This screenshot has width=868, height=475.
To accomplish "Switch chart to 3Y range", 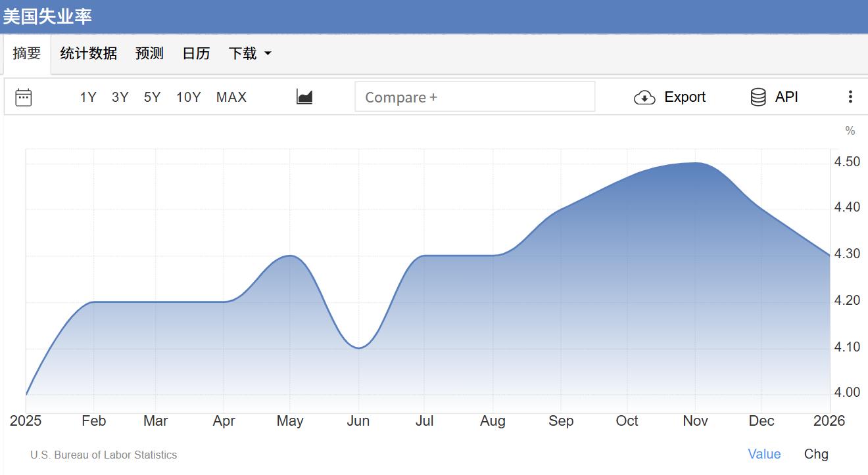I will (120, 97).
